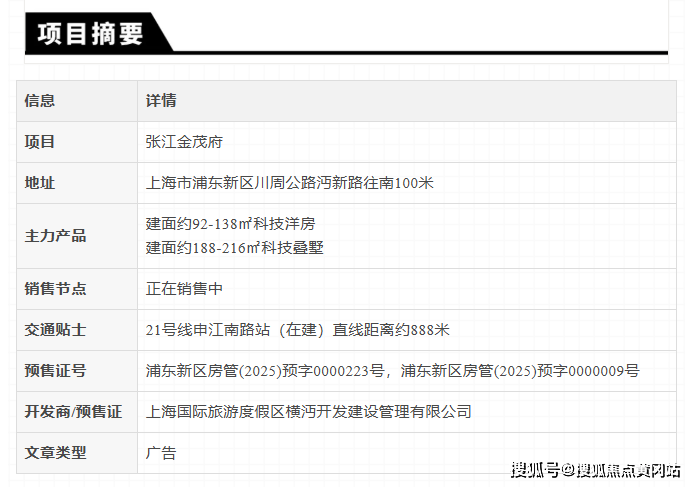Select the 信息 column header
695x487 pixels.
pos(40,101)
